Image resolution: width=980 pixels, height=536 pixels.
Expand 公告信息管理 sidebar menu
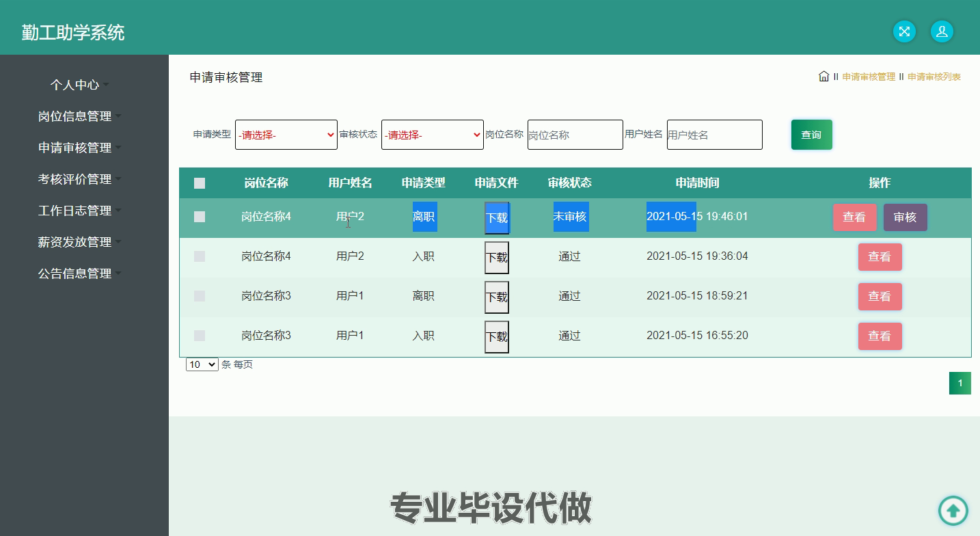click(x=79, y=273)
